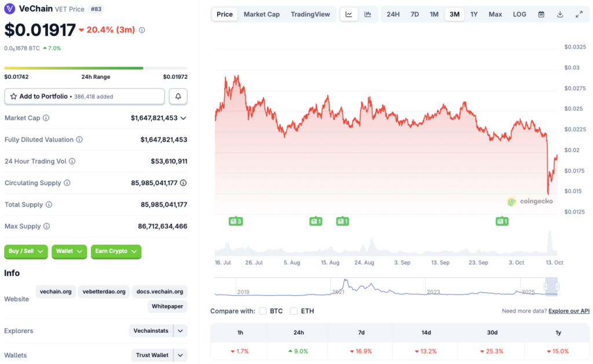Open the Explore our API link
This screenshot has height=364, width=593.
[569, 311]
